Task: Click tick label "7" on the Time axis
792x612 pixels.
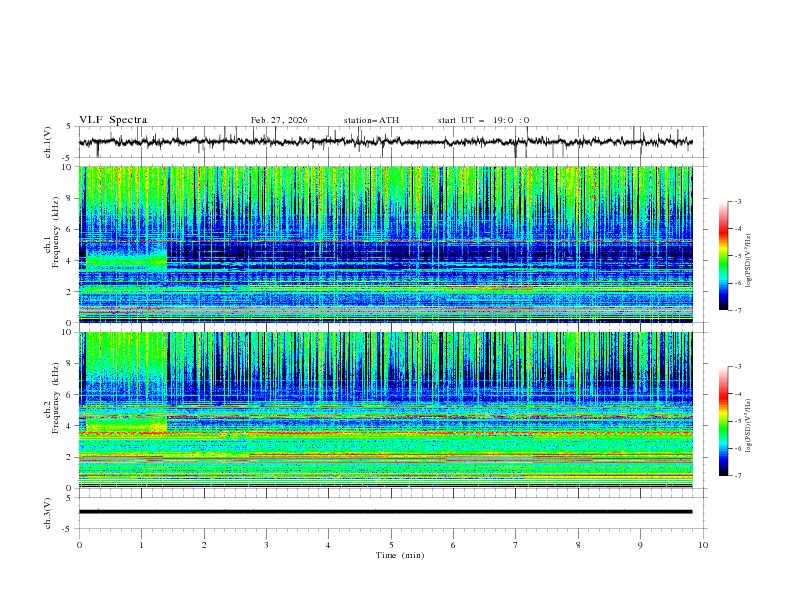Action: [x=516, y=545]
